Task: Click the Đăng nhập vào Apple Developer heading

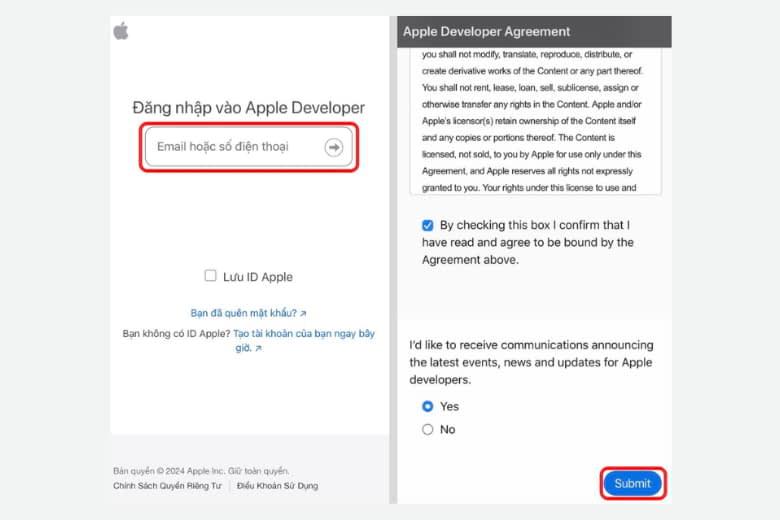Action: 248,107
